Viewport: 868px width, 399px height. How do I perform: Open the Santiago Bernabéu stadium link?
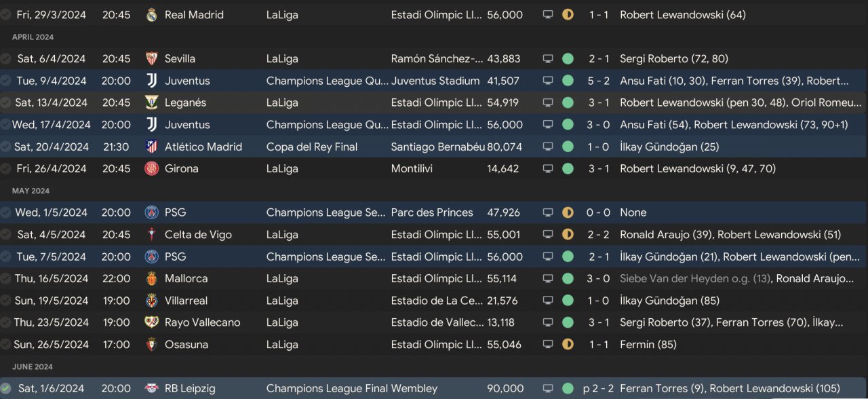(436, 147)
